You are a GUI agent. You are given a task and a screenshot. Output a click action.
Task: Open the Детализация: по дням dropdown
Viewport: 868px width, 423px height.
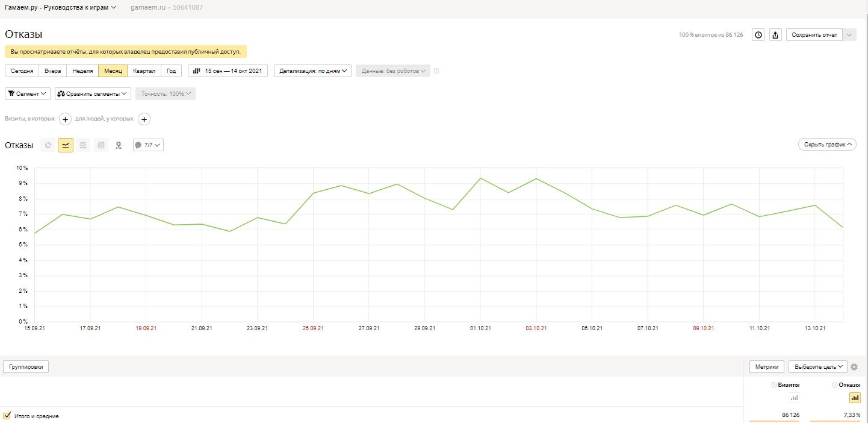point(313,71)
